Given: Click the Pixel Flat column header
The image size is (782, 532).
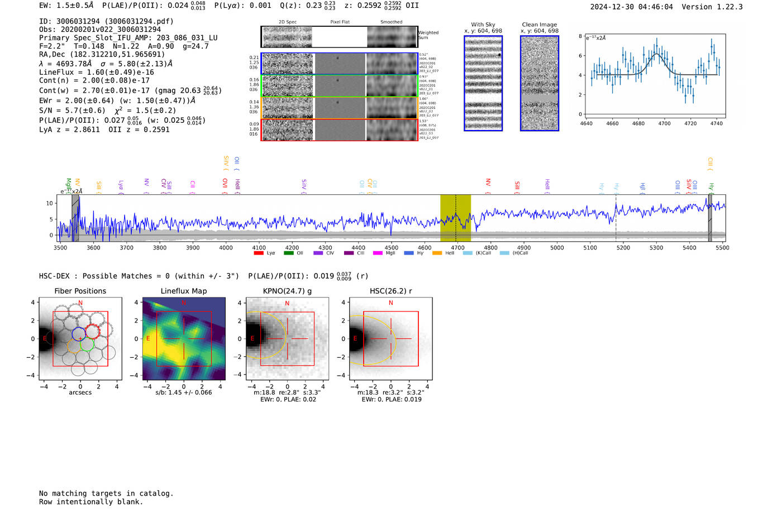Looking at the screenshot, I should [x=340, y=22].
